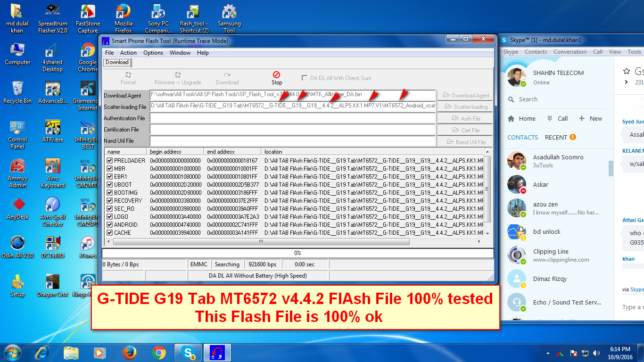Open Control Panel desktop icon
Screen dimensions: 644x362
[17, 134]
